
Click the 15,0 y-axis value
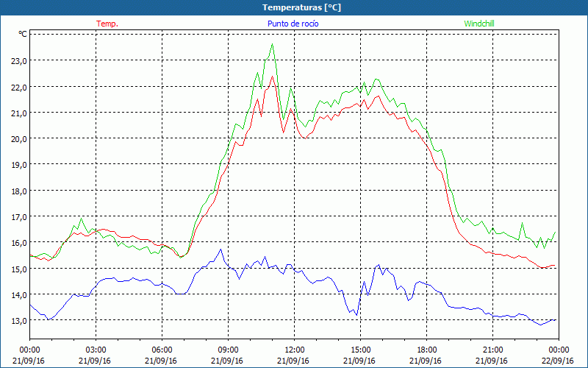(19, 269)
